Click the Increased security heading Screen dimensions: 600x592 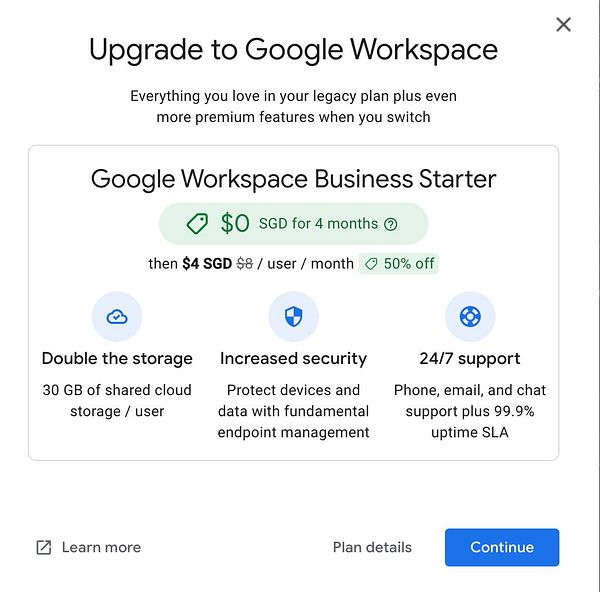pyautogui.click(x=293, y=359)
